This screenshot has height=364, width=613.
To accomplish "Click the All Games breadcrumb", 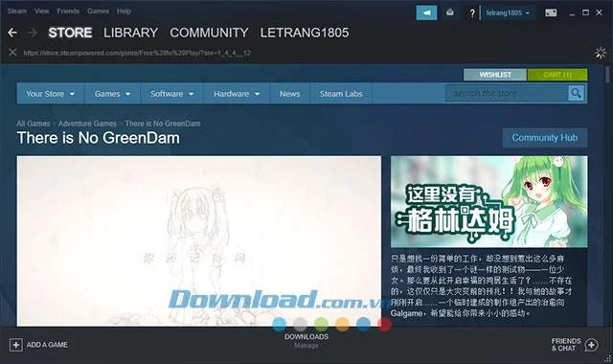I will 34,124.
